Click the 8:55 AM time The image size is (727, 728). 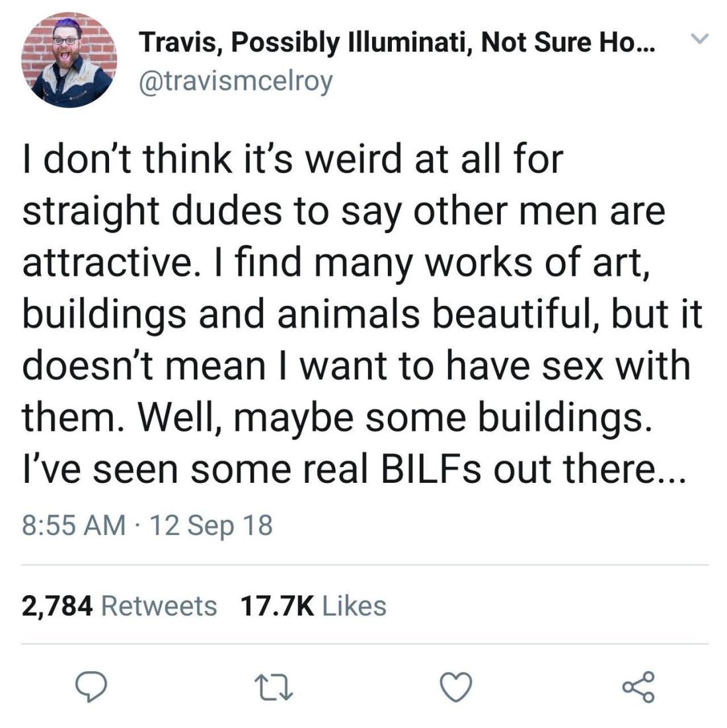coord(73,525)
